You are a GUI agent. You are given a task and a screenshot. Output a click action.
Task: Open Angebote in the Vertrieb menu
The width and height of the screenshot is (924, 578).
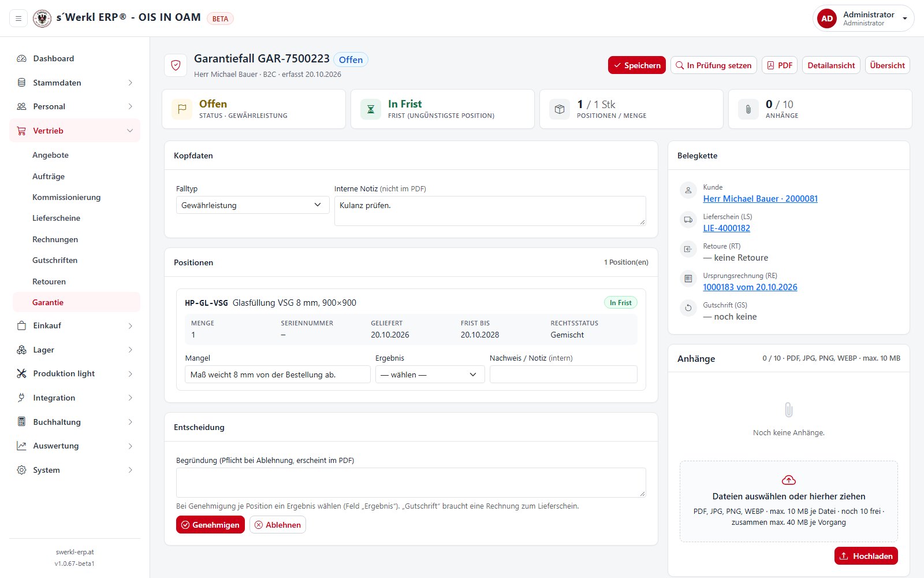pos(50,155)
